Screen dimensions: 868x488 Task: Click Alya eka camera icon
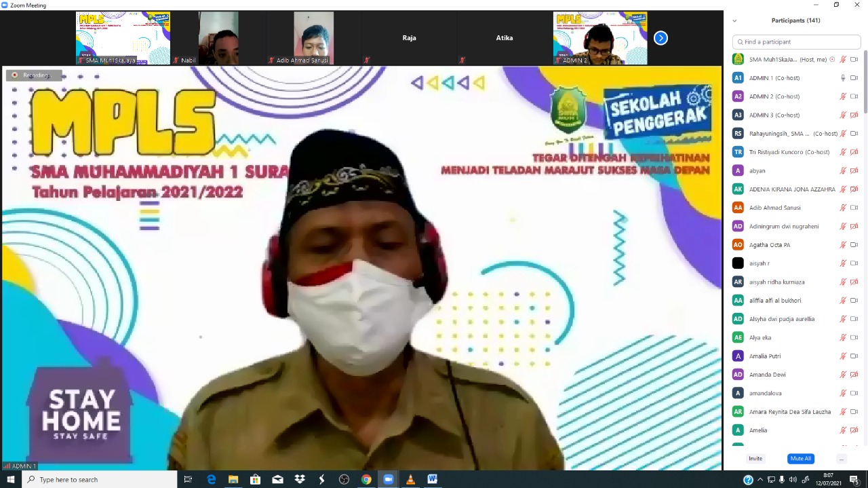pos(854,337)
